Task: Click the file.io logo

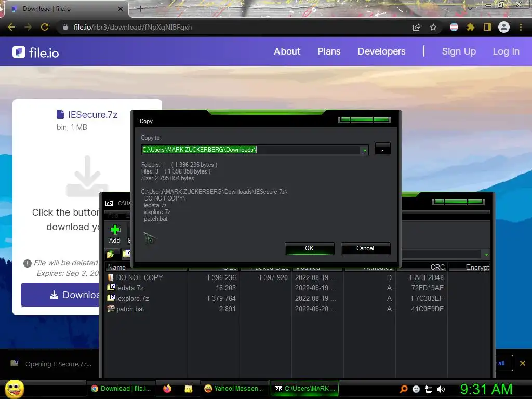Action: pos(36,52)
